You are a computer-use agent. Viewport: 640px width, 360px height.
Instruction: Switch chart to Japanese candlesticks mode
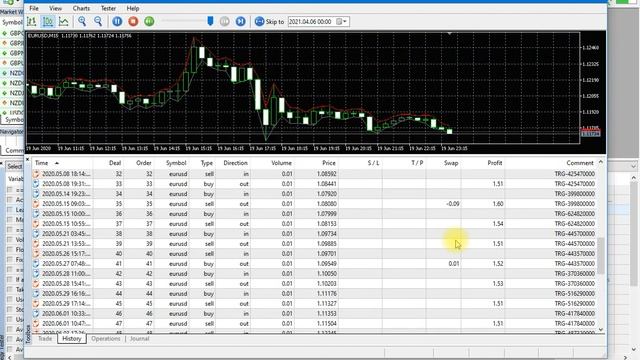coord(48,21)
